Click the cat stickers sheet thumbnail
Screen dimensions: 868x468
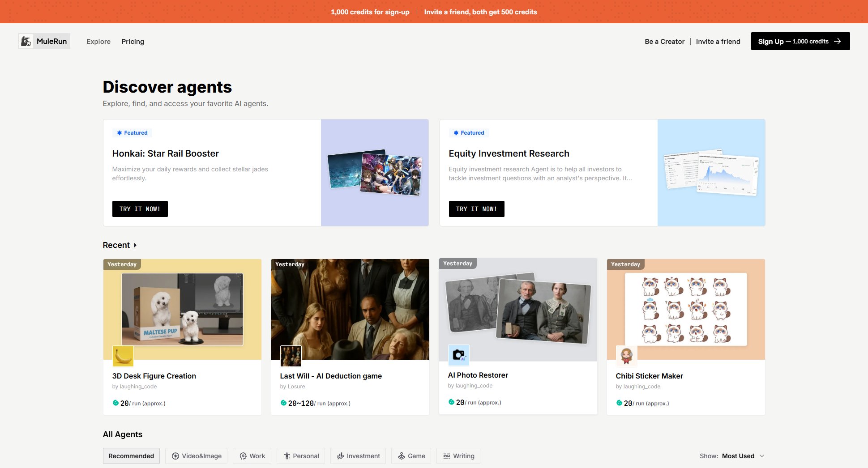686,309
